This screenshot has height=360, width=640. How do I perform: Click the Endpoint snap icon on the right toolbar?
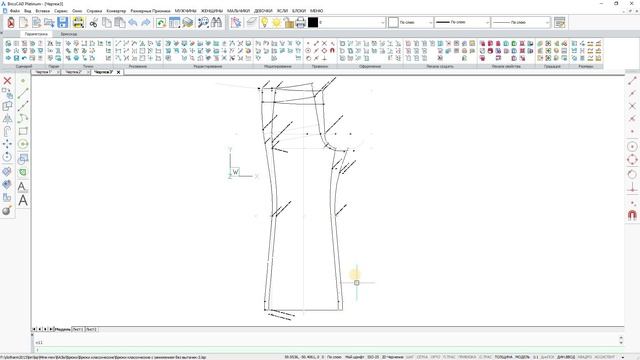(632, 81)
